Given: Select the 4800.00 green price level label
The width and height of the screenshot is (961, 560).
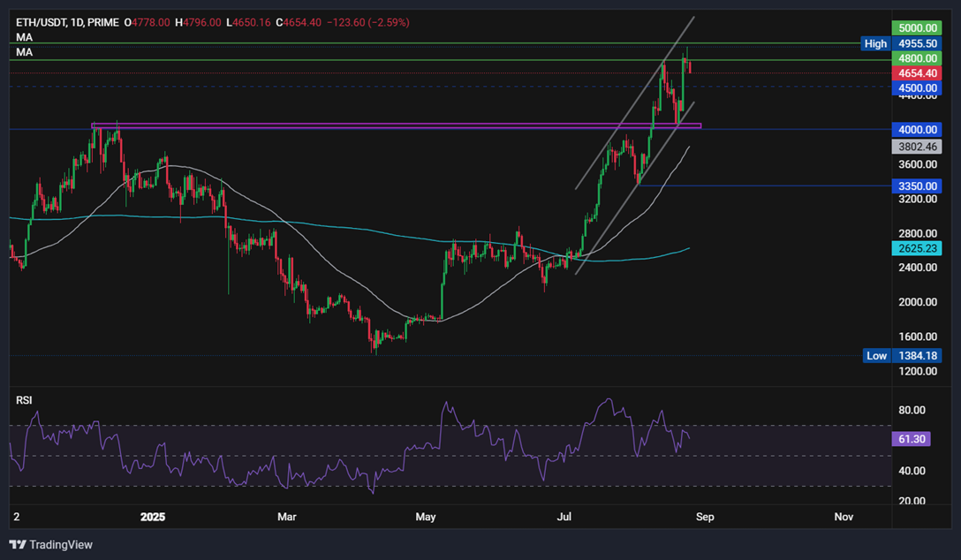Looking at the screenshot, I should pos(917,58).
